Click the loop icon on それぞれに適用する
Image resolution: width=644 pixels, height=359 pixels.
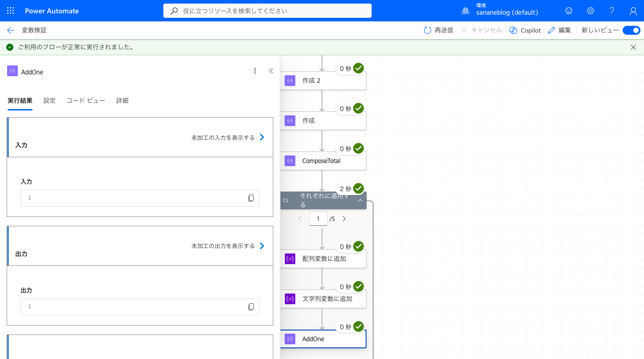(x=286, y=201)
